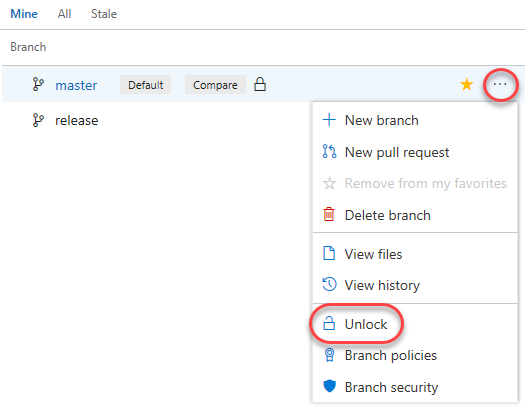Toggle the gold favorite star on master
Viewport: 525px width, 412px height.
[466, 84]
